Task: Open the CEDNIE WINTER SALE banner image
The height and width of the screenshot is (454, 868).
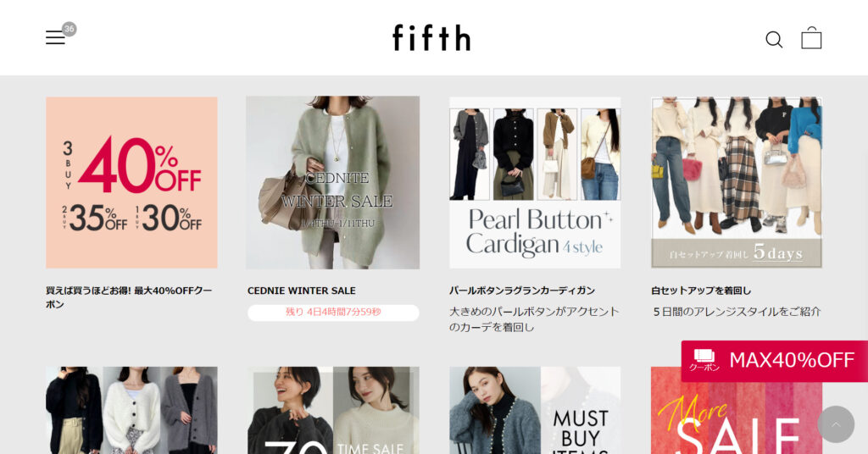Action: 332,182
